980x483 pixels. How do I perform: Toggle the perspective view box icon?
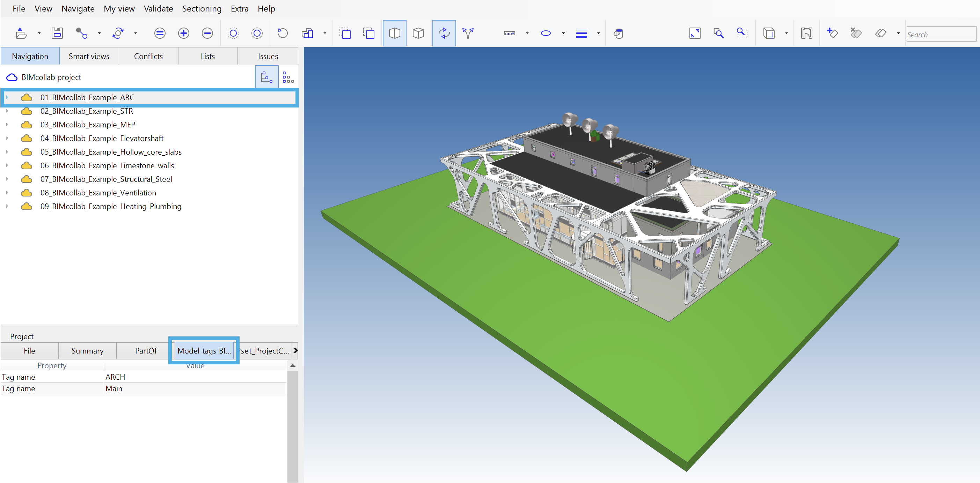tap(395, 34)
